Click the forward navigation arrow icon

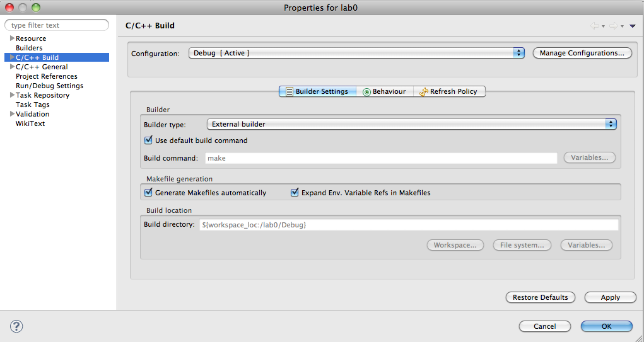click(612, 26)
